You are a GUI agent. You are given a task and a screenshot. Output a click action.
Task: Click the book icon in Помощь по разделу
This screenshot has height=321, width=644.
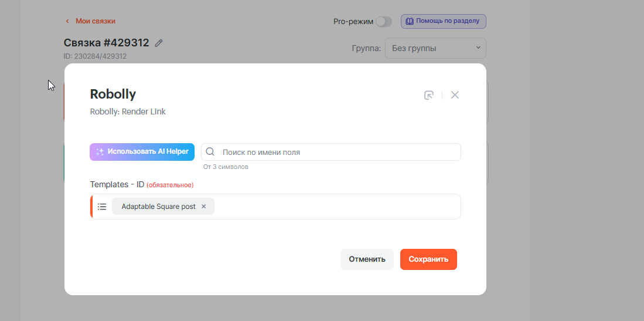pos(410,21)
